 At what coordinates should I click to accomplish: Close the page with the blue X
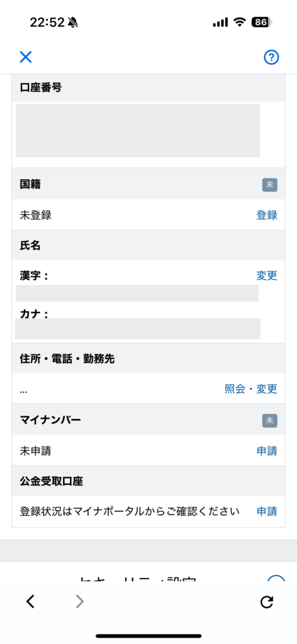pos(25,57)
